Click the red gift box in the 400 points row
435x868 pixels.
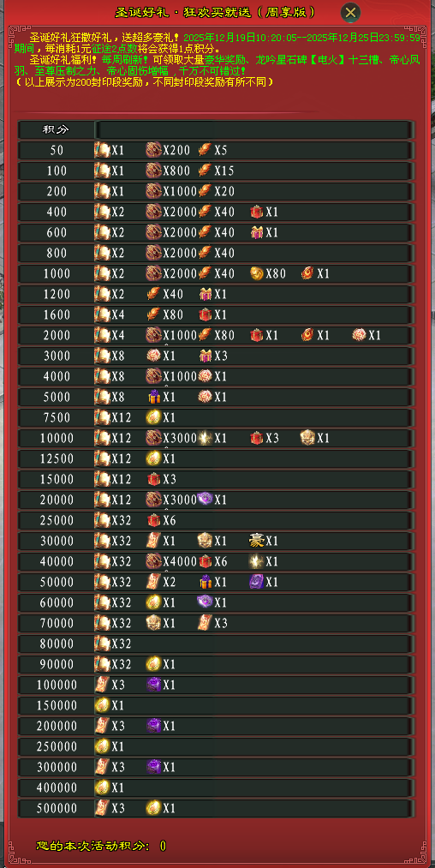pos(256,212)
